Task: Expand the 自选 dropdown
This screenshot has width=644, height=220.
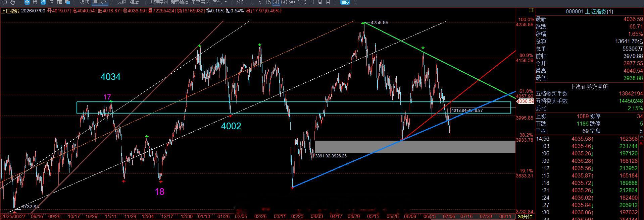Action: point(99,2)
